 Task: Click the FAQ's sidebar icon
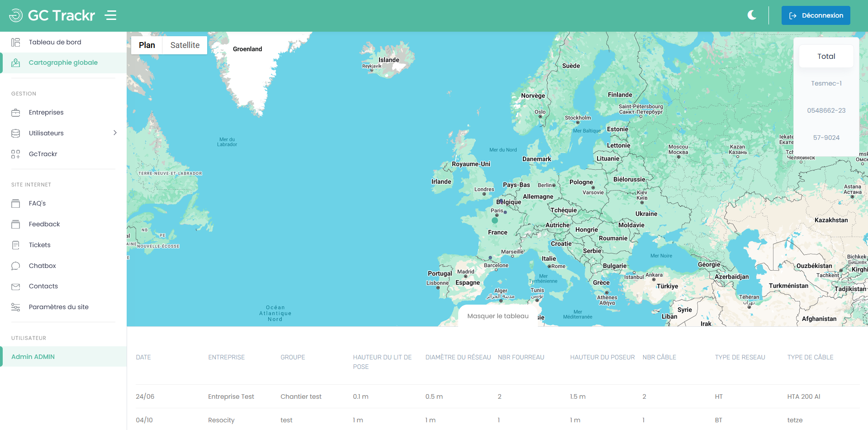pyautogui.click(x=16, y=204)
